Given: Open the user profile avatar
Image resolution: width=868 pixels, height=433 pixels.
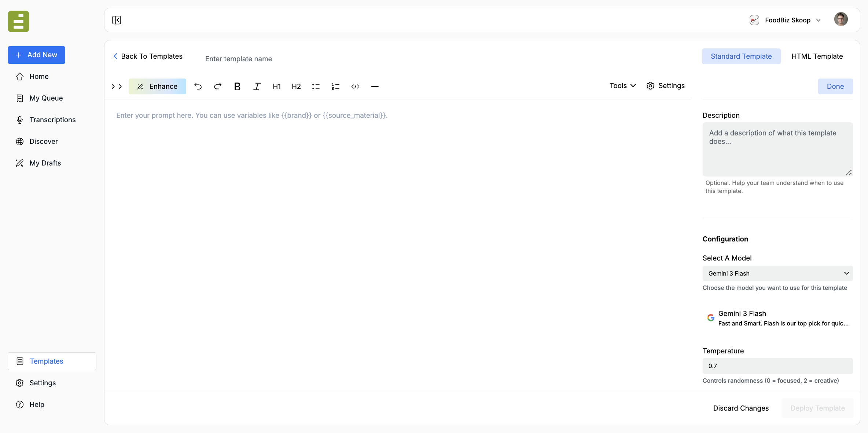Looking at the screenshot, I should pos(841,19).
